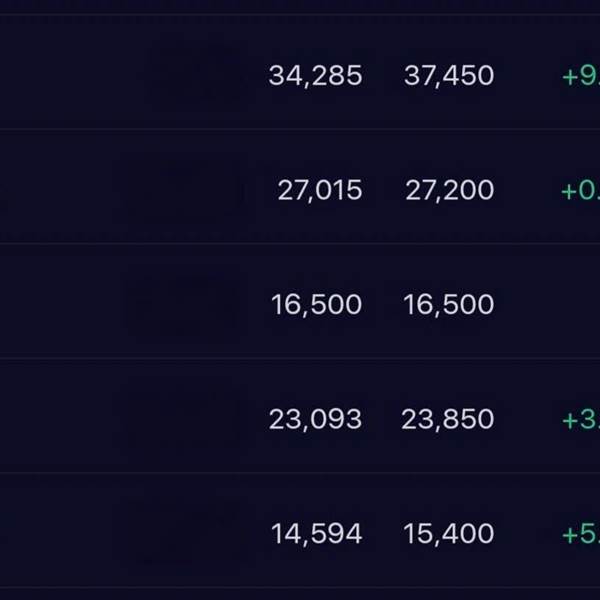Click the 27,015 value cell
600x600 pixels.
click(x=320, y=190)
